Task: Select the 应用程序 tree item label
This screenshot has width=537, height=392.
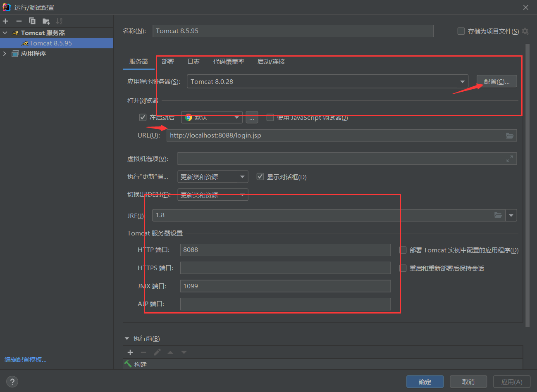Action: [33, 53]
